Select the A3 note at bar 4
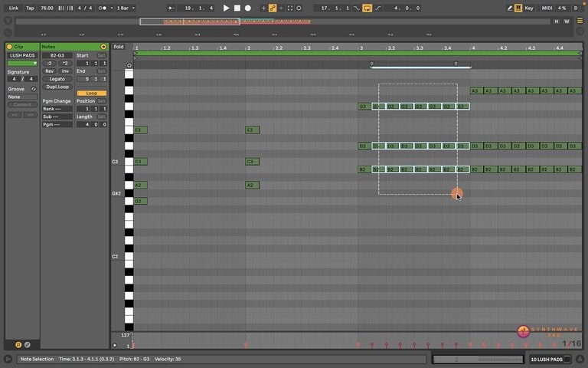 [x=476, y=90]
